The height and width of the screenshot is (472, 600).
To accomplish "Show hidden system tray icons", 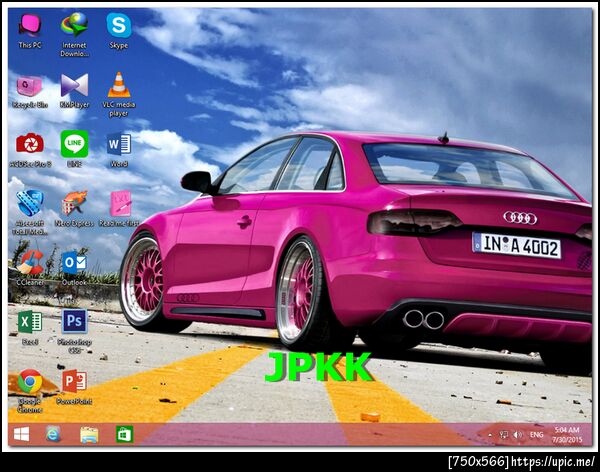I will [490, 435].
